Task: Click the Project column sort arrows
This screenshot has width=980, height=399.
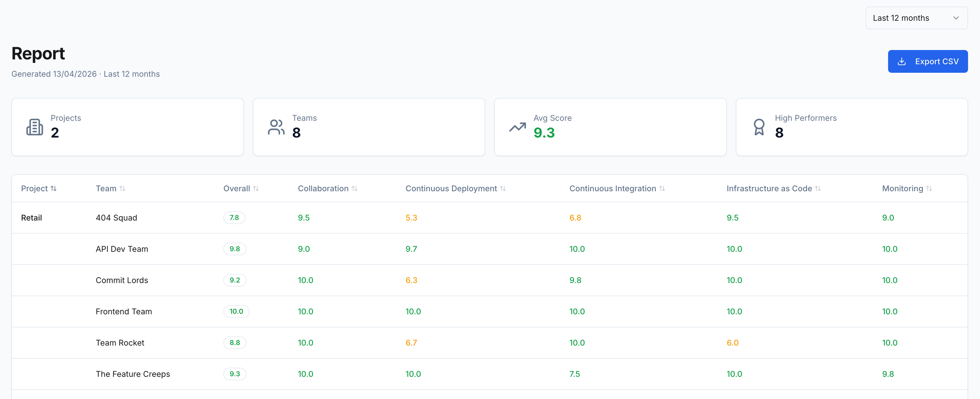Action: pyautogui.click(x=54, y=188)
